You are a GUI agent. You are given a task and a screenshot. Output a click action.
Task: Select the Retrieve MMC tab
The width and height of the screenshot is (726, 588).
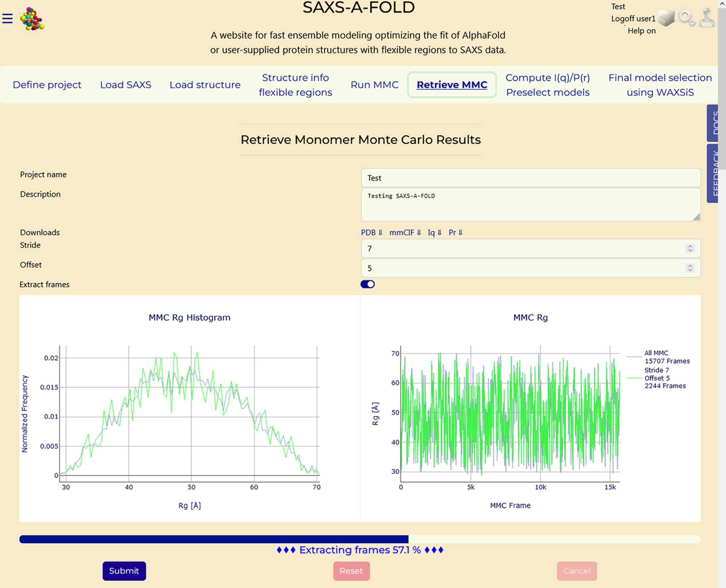[x=452, y=85]
